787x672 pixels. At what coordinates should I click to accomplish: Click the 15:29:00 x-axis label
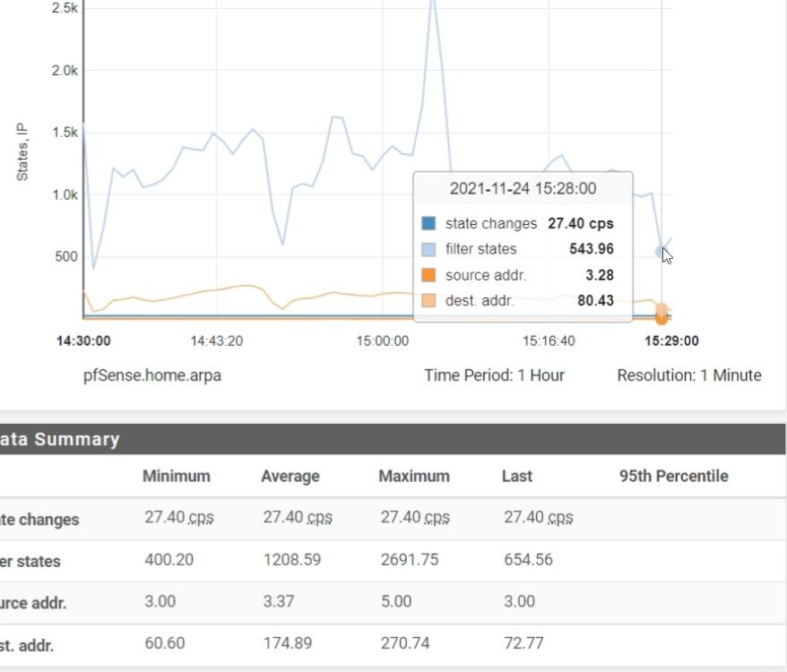pyautogui.click(x=671, y=341)
